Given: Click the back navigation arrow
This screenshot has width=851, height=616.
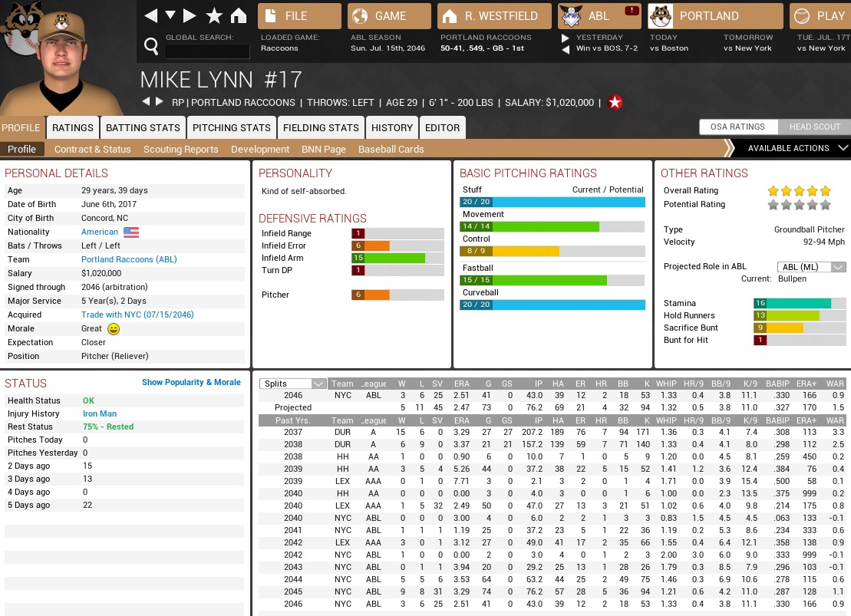Looking at the screenshot, I should click(x=150, y=16).
